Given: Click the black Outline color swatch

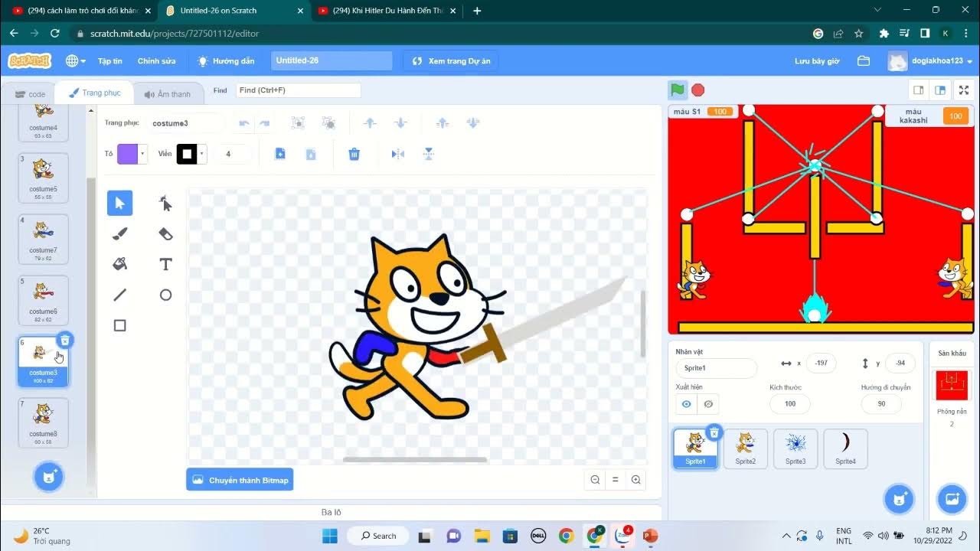Looking at the screenshot, I should (187, 154).
